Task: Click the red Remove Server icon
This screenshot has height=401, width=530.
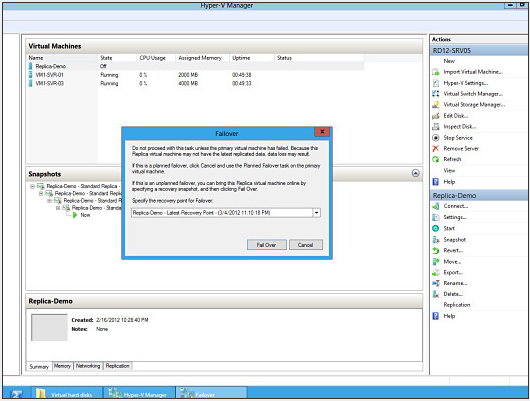Action: pos(436,148)
